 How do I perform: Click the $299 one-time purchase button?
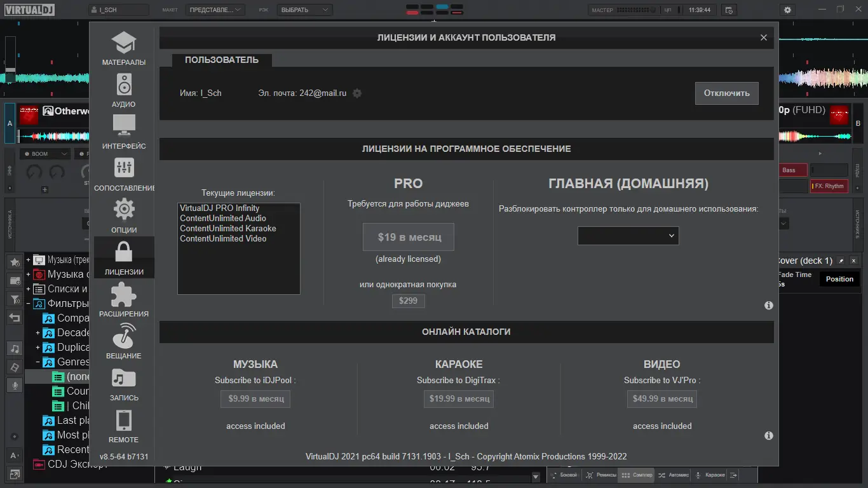point(408,301)
